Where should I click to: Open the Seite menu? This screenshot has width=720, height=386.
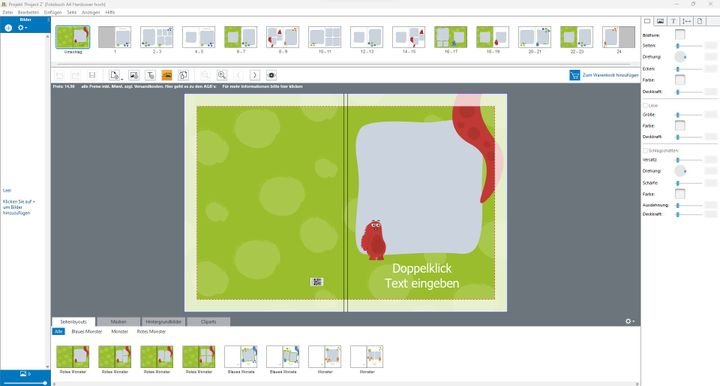72,12
